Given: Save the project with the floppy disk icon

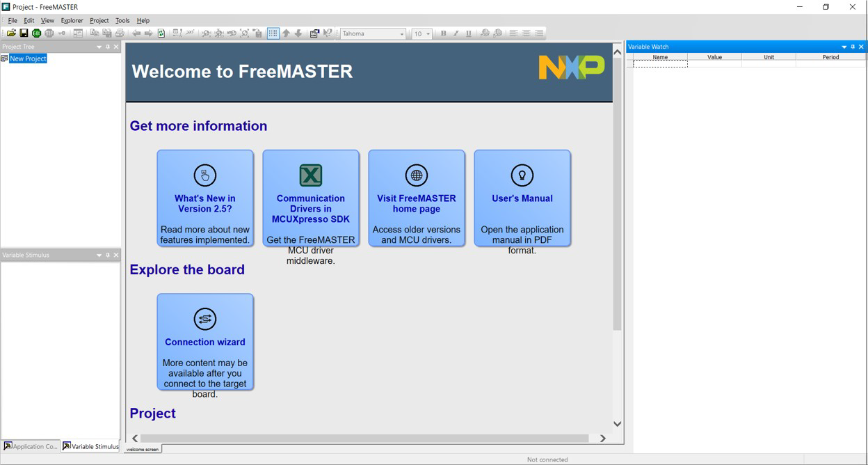Looking at the screenshot, I should pyautogui.click(x=24, y=33).
